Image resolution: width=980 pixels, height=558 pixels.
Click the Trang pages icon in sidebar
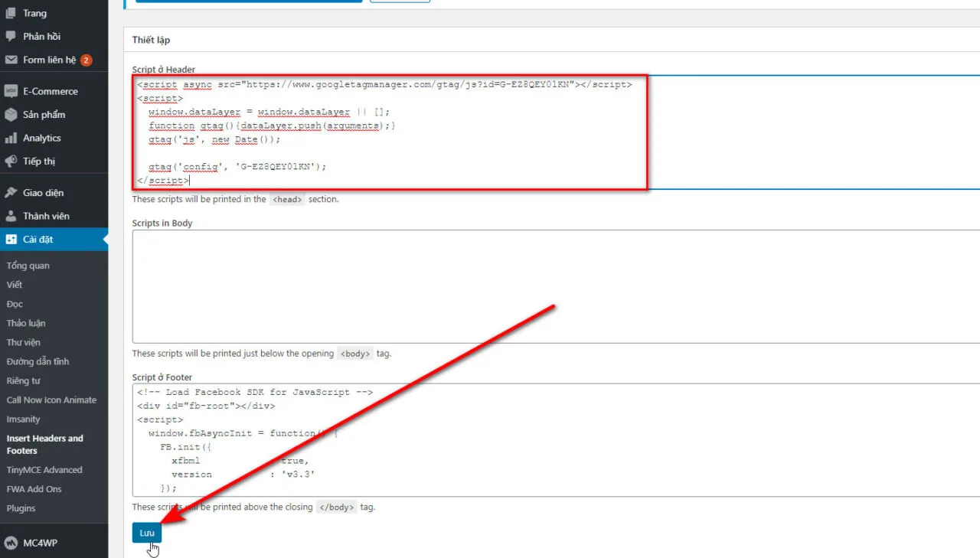click(11, 13)
